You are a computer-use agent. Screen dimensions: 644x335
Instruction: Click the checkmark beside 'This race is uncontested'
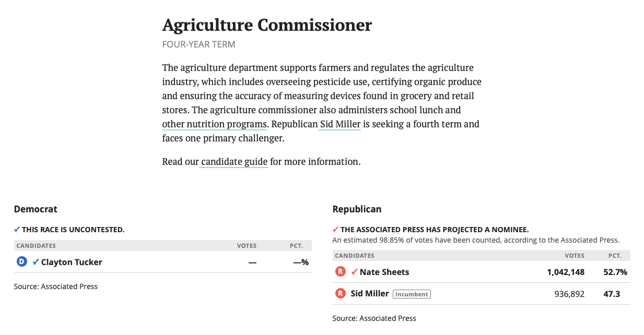click(17, 230)
